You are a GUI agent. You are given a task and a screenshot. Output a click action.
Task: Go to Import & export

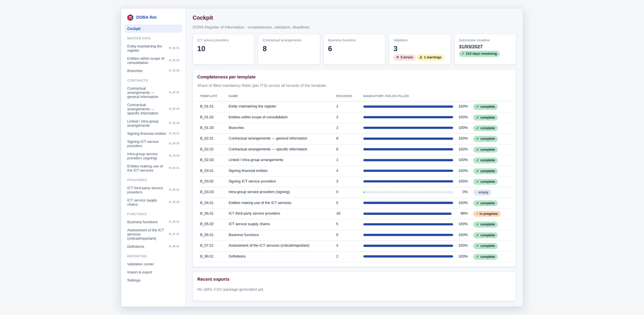click(x=153, y=272)
